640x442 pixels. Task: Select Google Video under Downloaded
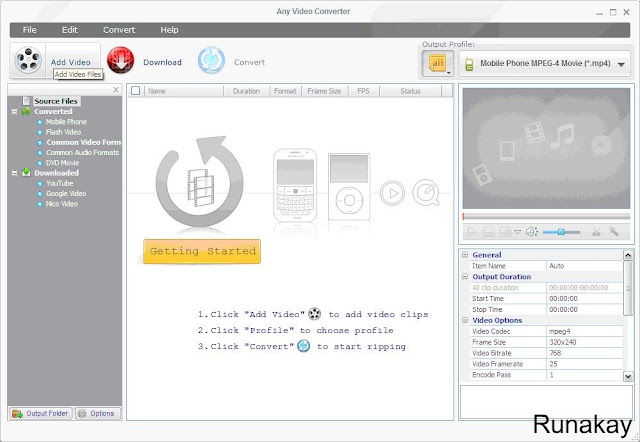point(66,193)
